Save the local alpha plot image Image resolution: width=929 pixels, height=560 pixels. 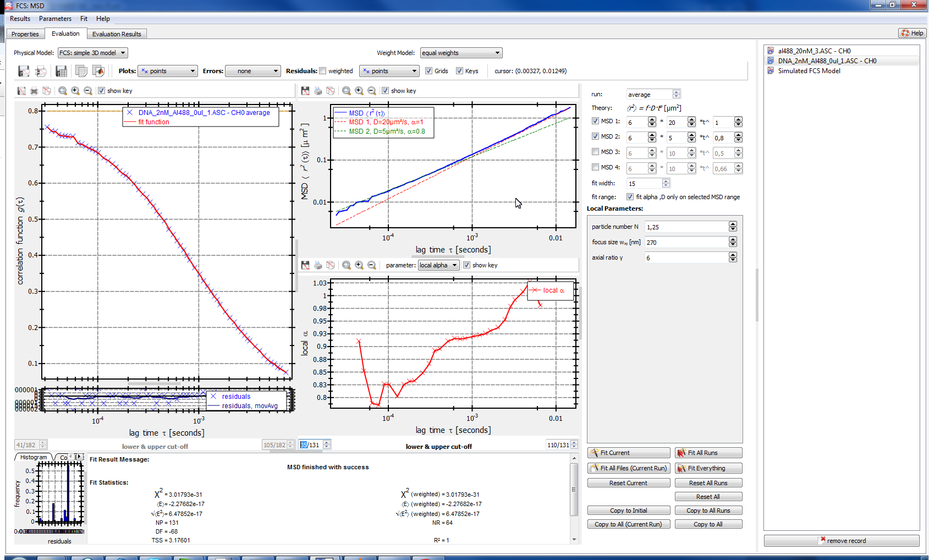(305, 265)
